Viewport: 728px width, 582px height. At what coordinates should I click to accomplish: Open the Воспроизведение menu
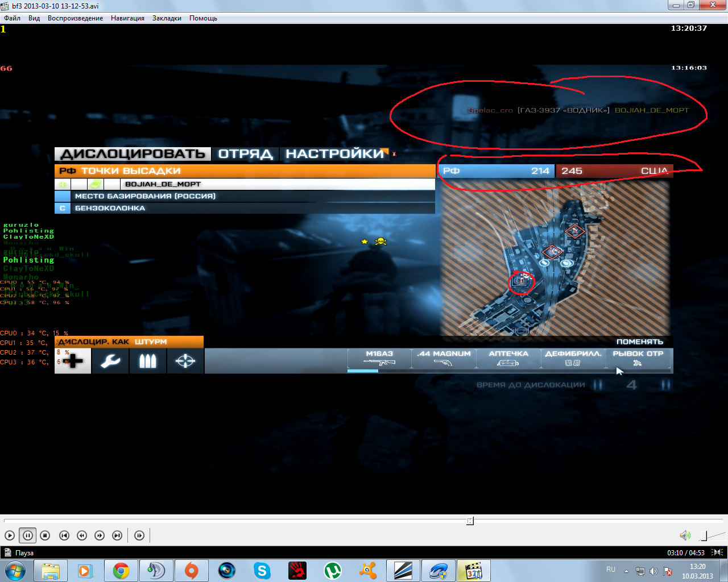(76, 18)
